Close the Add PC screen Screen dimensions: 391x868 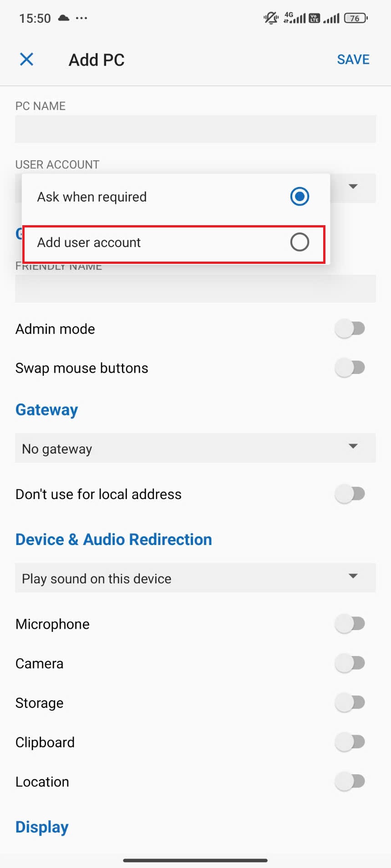pos(27,59)
